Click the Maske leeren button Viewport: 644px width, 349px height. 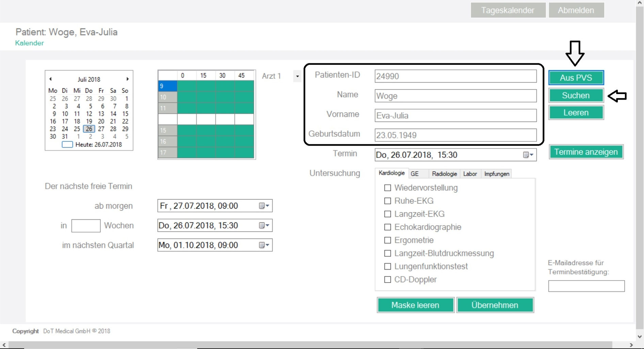point(415,305)
